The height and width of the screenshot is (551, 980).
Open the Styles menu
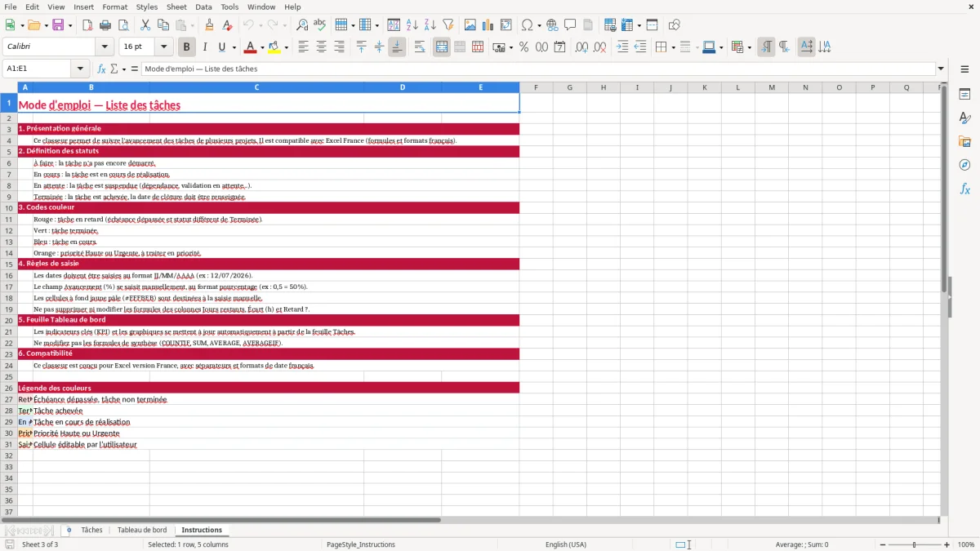[x=147, y=7]
